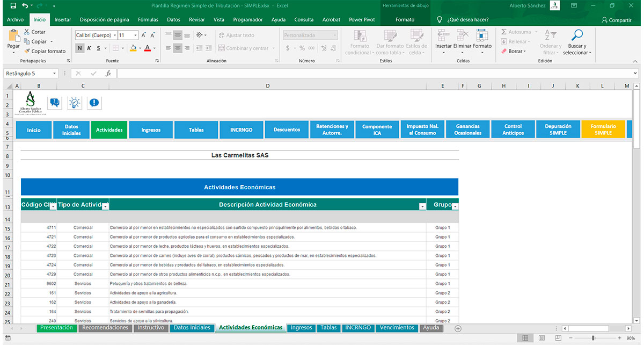
Task: Open the Name Box dropdown Retângulo 5
Action: pos(55,74)
